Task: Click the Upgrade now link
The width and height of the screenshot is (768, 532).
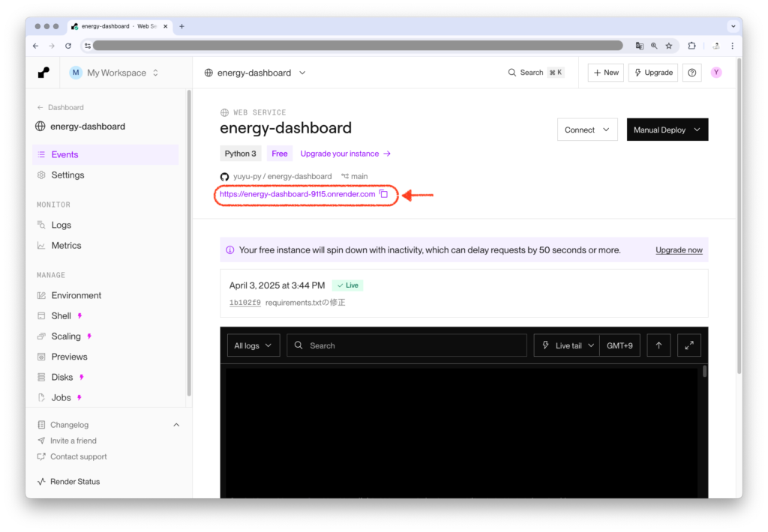Action: 679,250
